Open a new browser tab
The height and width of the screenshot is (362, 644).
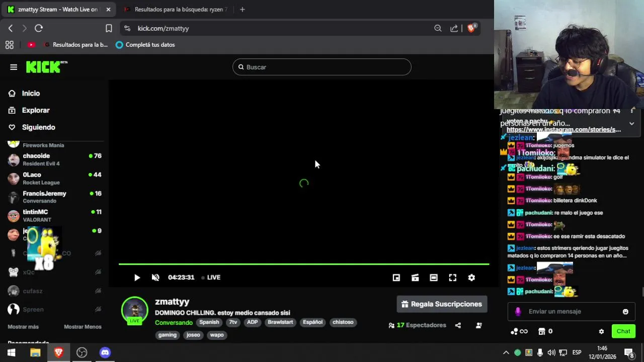pyautogui.click(x=242, y=9)
